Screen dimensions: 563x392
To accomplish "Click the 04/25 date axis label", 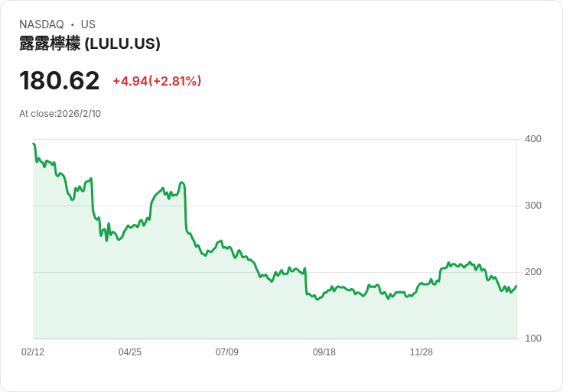I will tap(130, 352).
